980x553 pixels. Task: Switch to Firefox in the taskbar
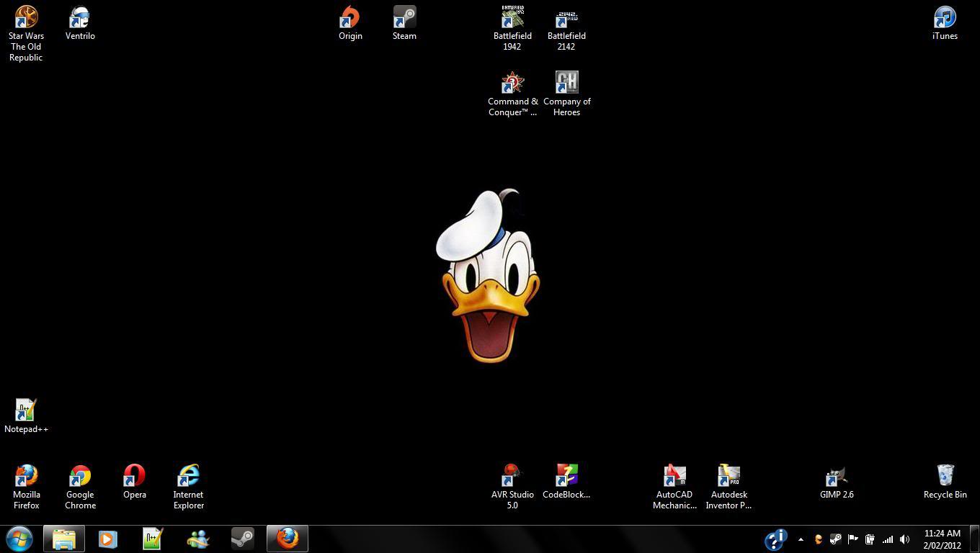288,539
